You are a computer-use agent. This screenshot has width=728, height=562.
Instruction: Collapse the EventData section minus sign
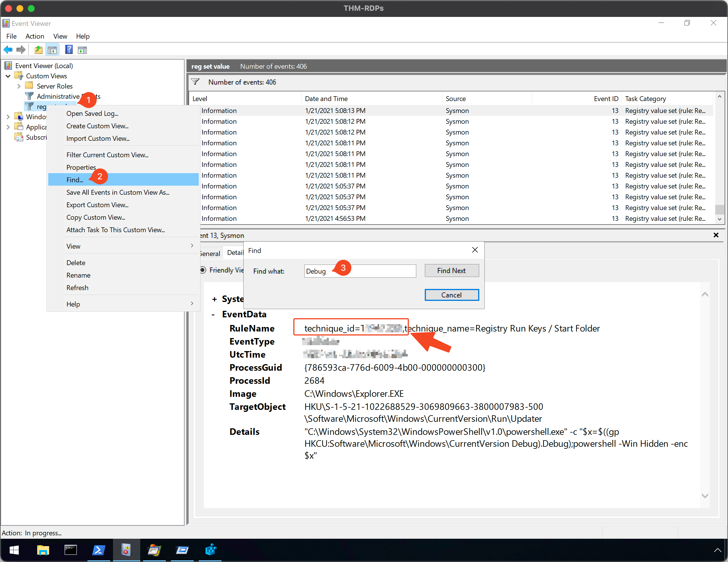[x=213, y=314]
